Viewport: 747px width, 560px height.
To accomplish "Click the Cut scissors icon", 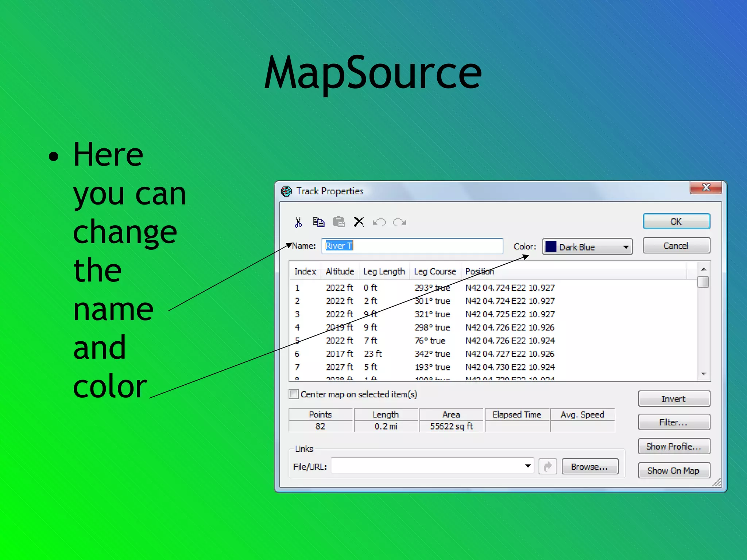I will tap(298, 222).
